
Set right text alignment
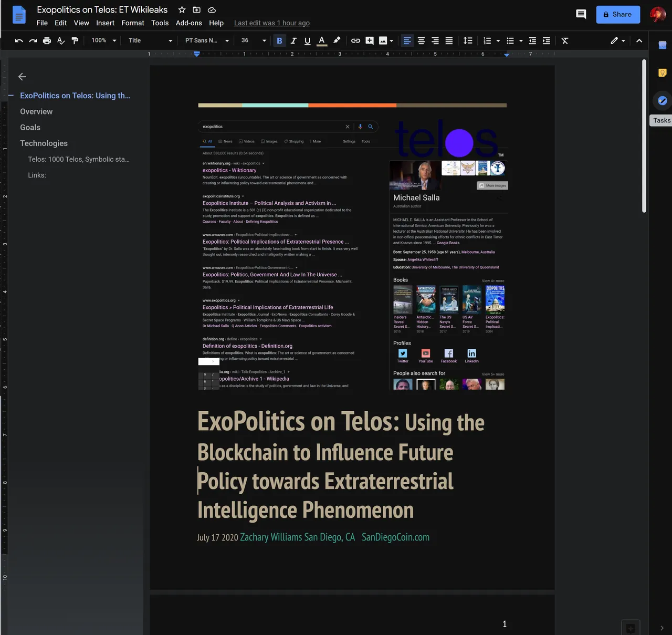coord(435,40)
